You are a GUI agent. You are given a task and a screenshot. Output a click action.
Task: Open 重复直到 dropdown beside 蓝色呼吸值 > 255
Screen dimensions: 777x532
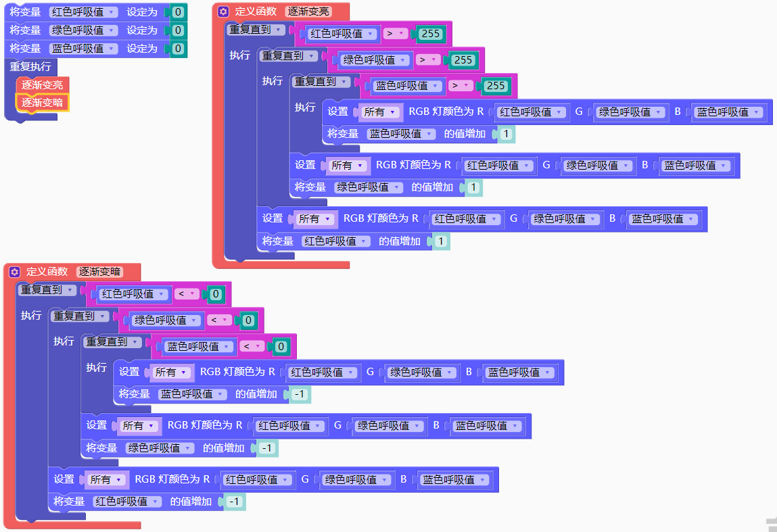(321, 82)
